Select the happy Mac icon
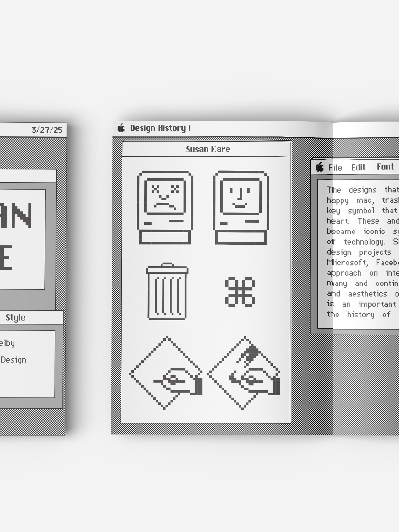Image resolution: width=399 pixels, height=532 pixels. click(241, 207)
